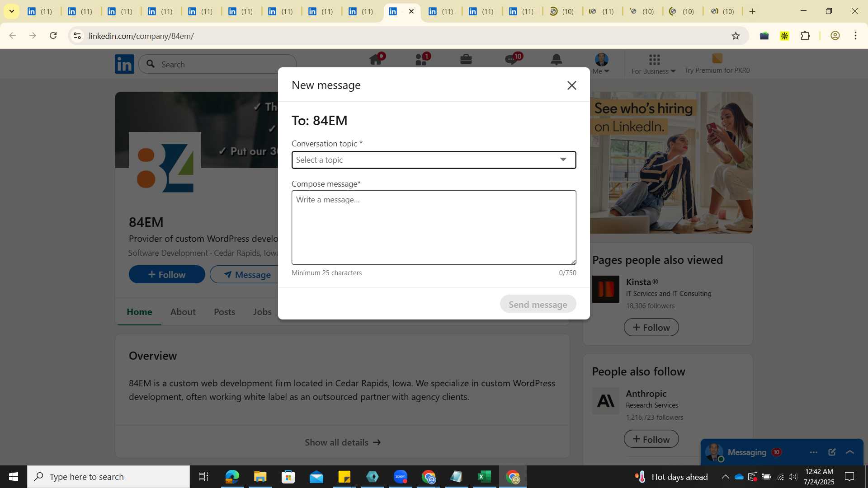
Task: Open Microsoft Store from taskbar
Action: coord(288,477)
